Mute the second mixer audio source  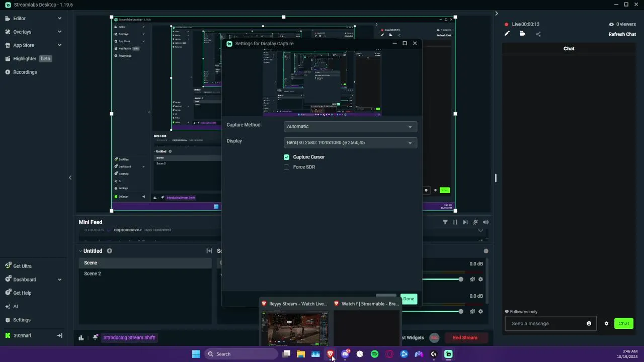point(472,311)
